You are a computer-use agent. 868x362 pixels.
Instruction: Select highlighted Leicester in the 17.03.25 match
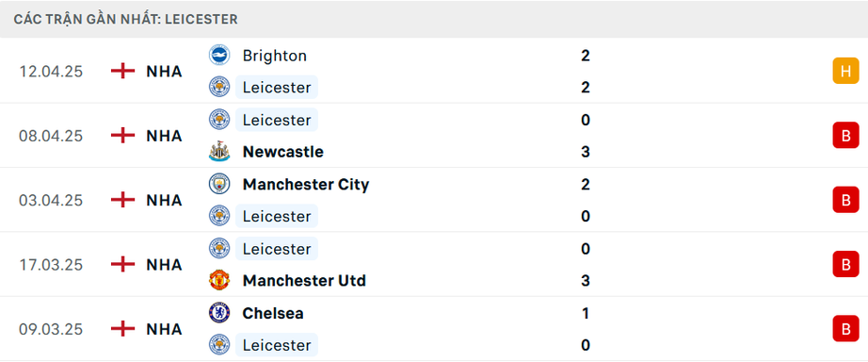277,248
